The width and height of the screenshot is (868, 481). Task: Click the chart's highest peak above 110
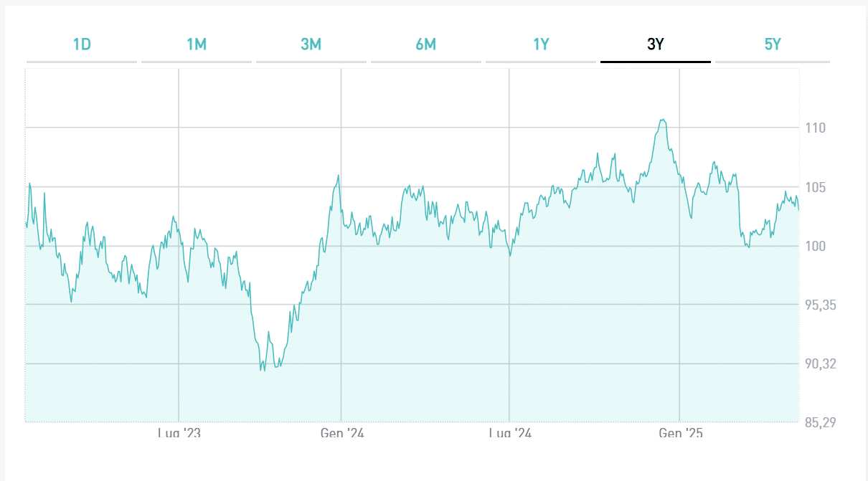pos(663,120)
